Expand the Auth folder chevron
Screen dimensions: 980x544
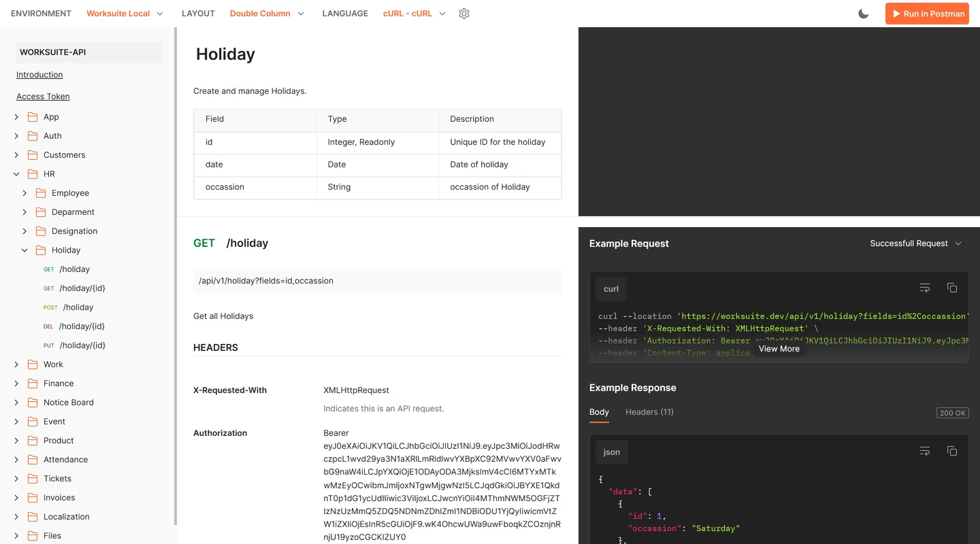click(16, 136)
